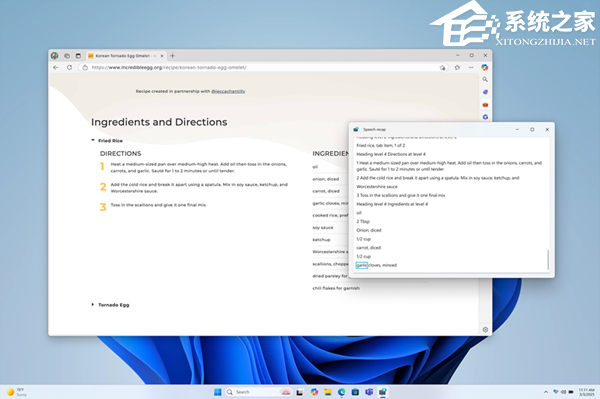Click the browser refresh button
The width and height of the screenshot is (600, 399).
(69, 67)
